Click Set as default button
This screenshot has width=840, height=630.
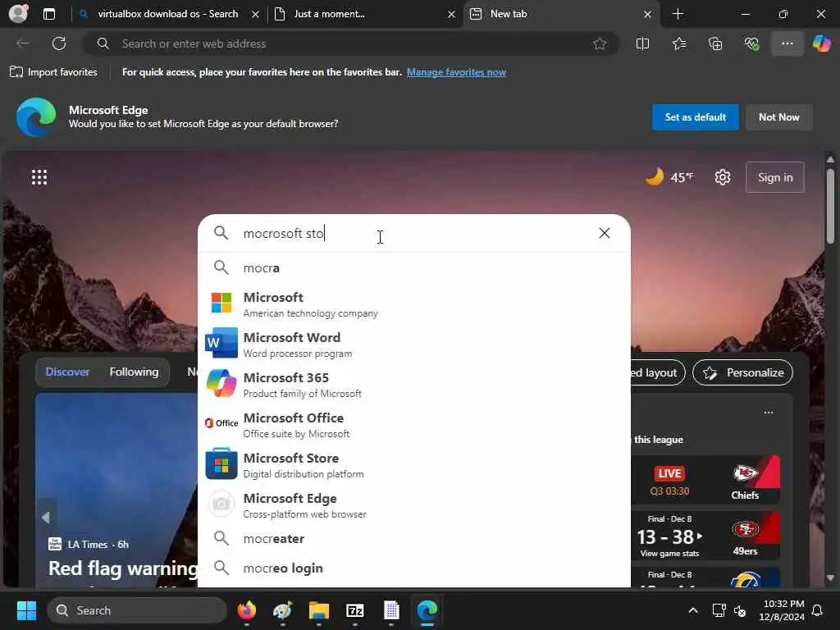tap(695, 116)
